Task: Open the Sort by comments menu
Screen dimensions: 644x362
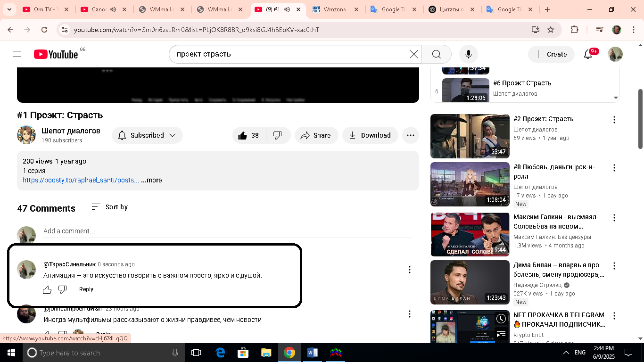Action: 109,207
